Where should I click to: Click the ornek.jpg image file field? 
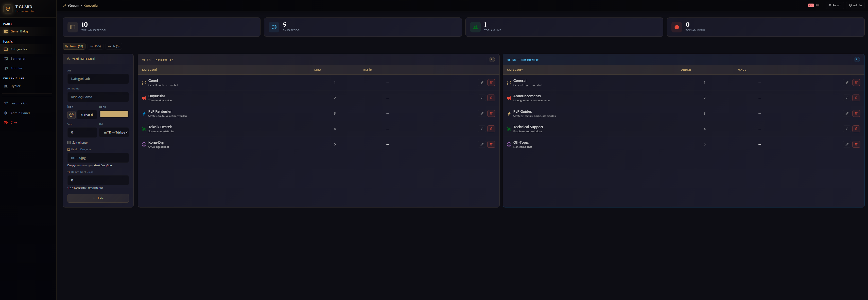98,158
